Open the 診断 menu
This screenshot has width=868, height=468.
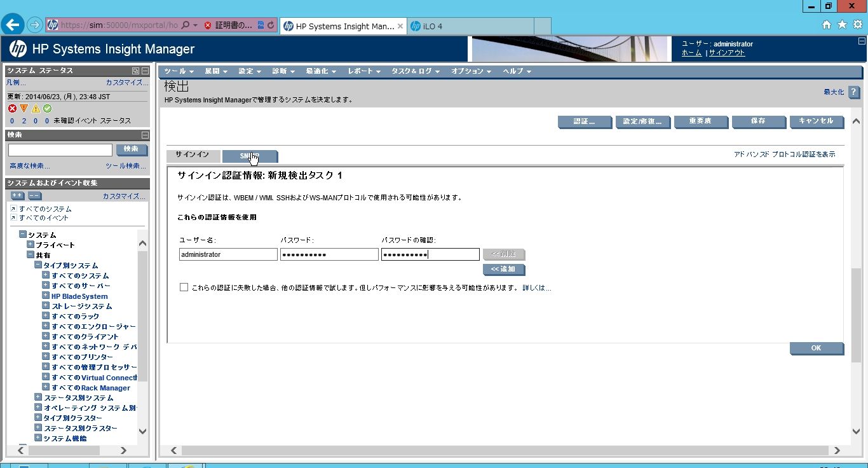click(x=283, y=71)
